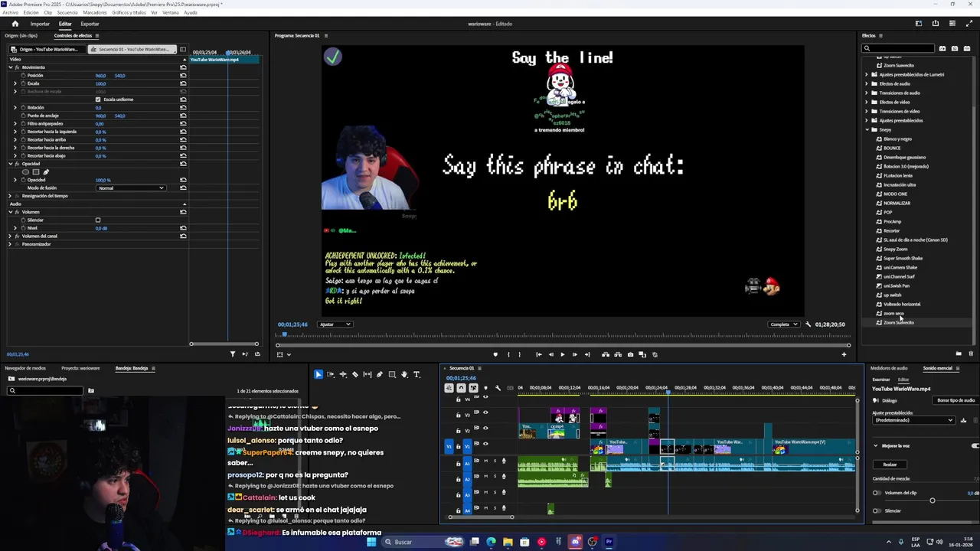Click the opacity pen mask tool
The image size is (980, 551).
[x=46, y=171]
